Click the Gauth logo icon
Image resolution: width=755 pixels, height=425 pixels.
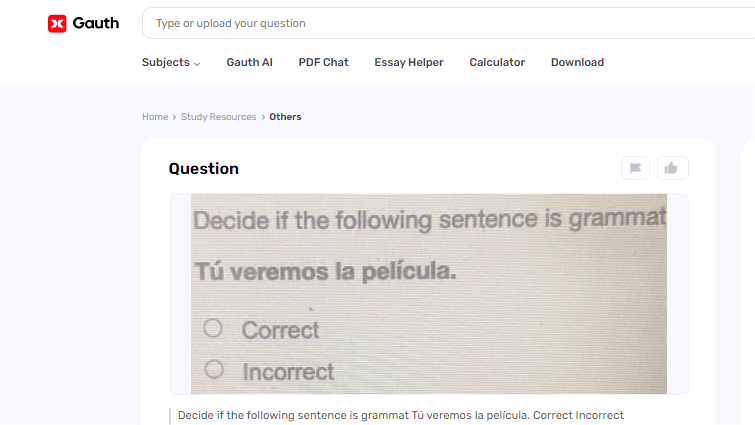[57, 23]
